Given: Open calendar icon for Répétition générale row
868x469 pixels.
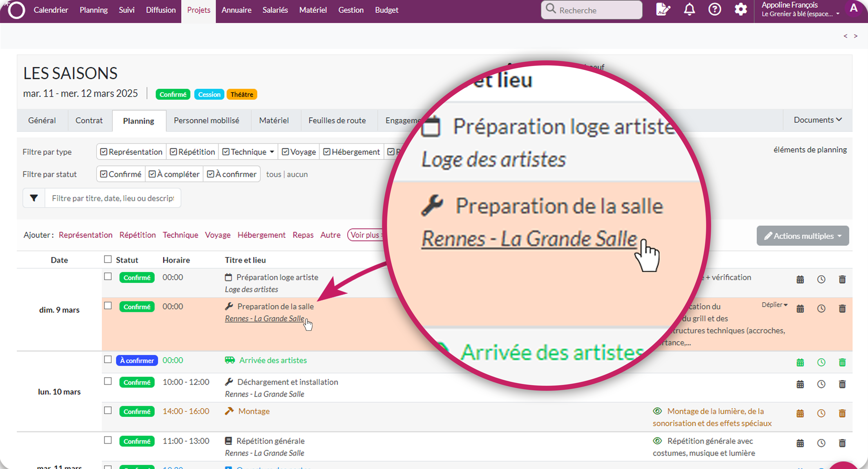Looking at the screenshot, I should [800, 443].
